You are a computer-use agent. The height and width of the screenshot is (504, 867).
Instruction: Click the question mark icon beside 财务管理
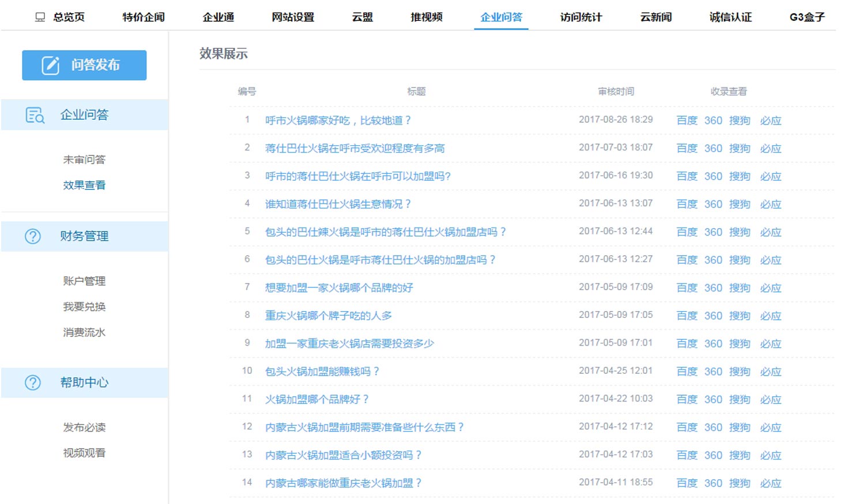click(33, 236)
